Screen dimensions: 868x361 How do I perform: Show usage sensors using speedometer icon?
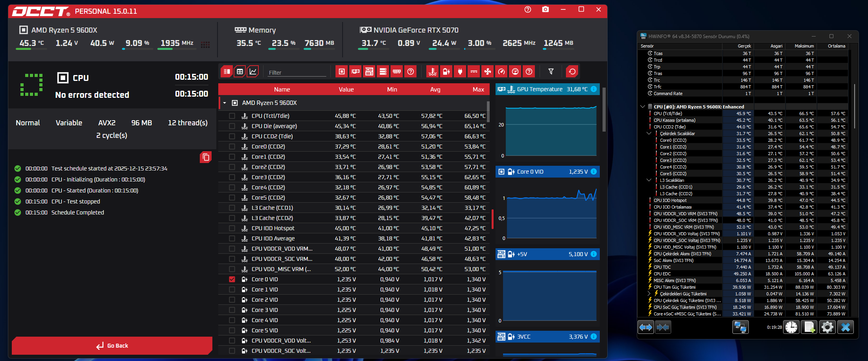tap(501, 71)
